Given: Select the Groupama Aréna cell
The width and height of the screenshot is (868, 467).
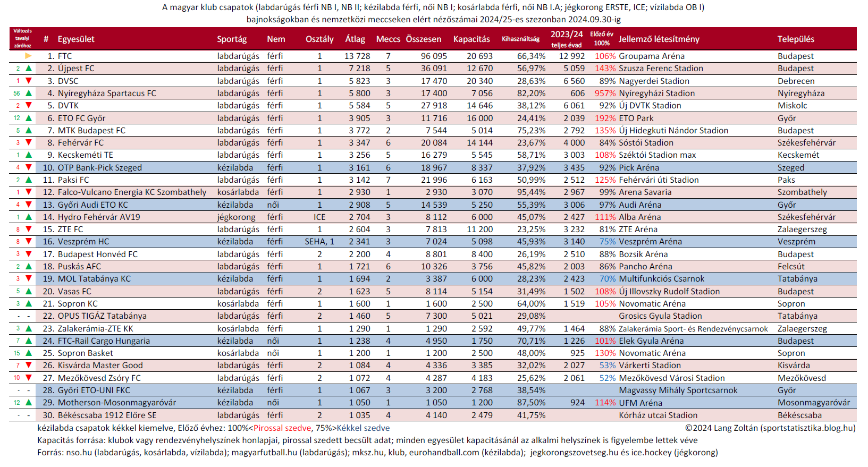Looking at the screenshot, I should click(652, 56).
